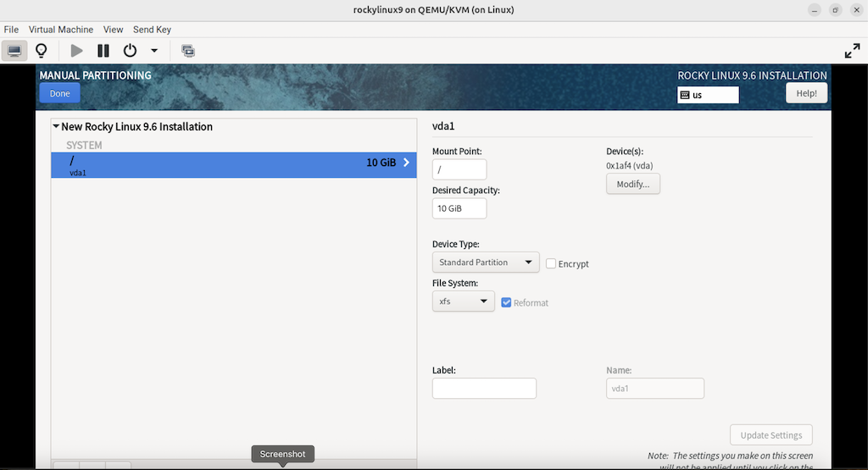Open the Virtual Machine menu
Image resolution: width=868 pixels, height=470 pixels.
click(61, 30)
